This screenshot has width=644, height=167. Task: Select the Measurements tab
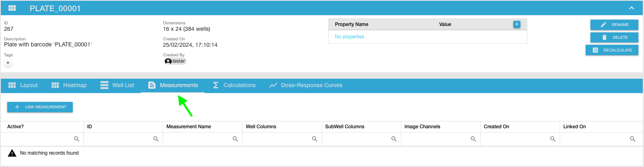click(173, 85)
